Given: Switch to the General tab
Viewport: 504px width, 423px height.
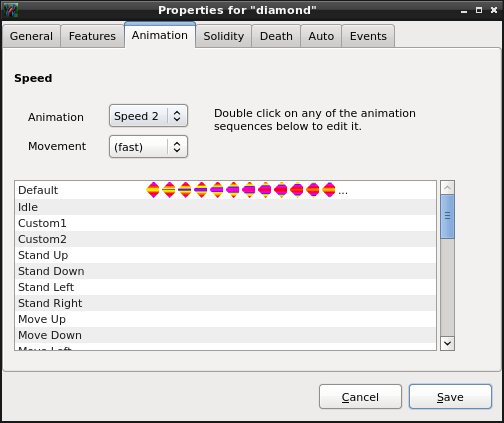Looking at the screenshot, I should coord(31,36).
